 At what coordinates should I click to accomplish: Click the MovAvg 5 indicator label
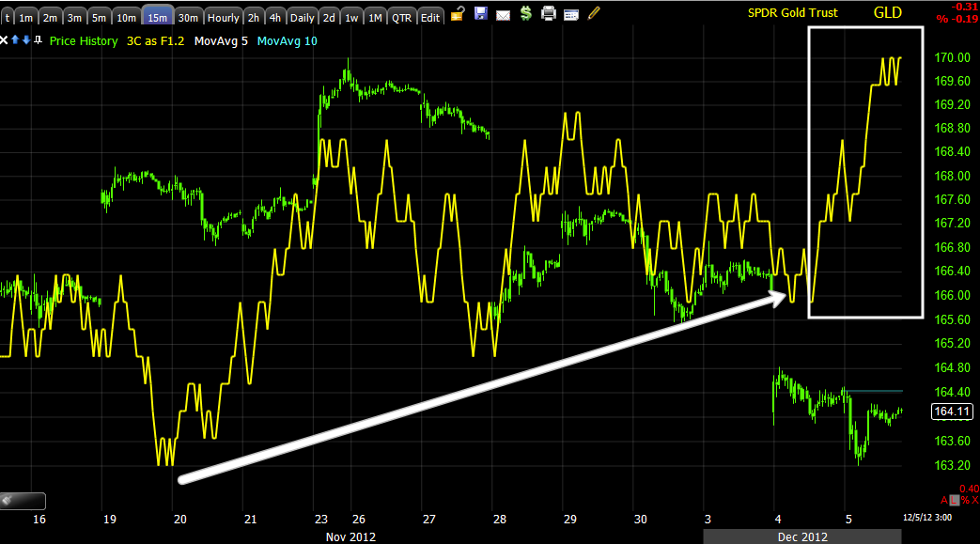[x=221, y=41]
